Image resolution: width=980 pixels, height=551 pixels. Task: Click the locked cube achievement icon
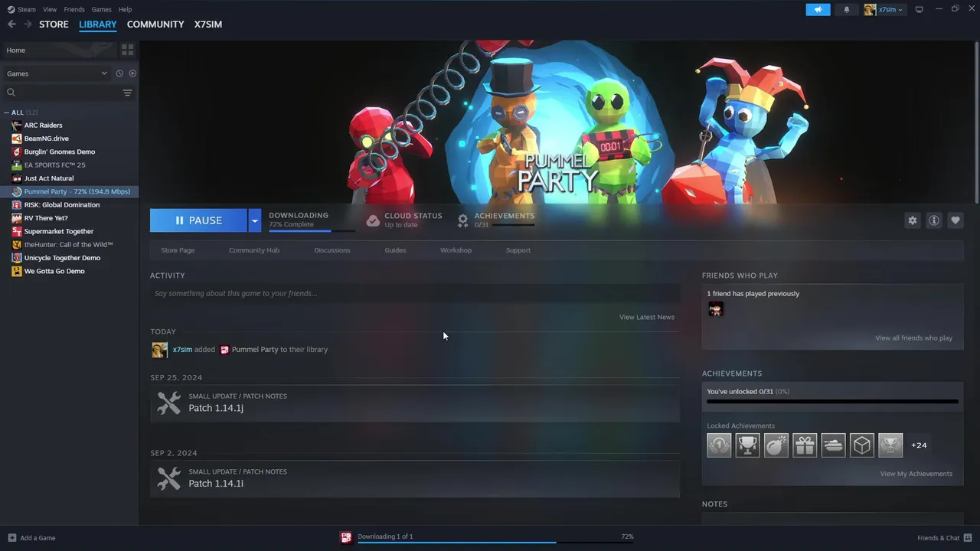[x=862, y=445]
